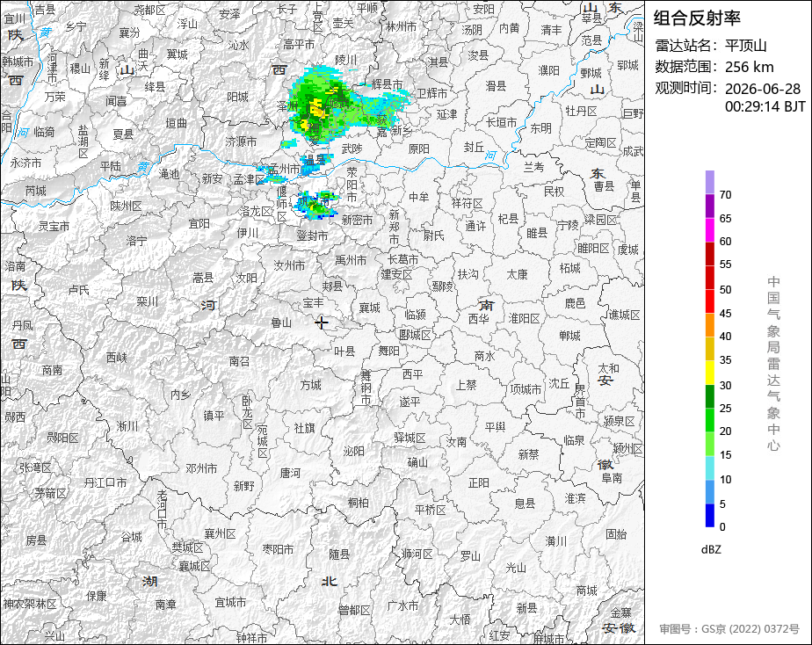The height and width of the screenshot is (645, 812).
Task: Click the 太康 county label
Action: pos(517,275)
